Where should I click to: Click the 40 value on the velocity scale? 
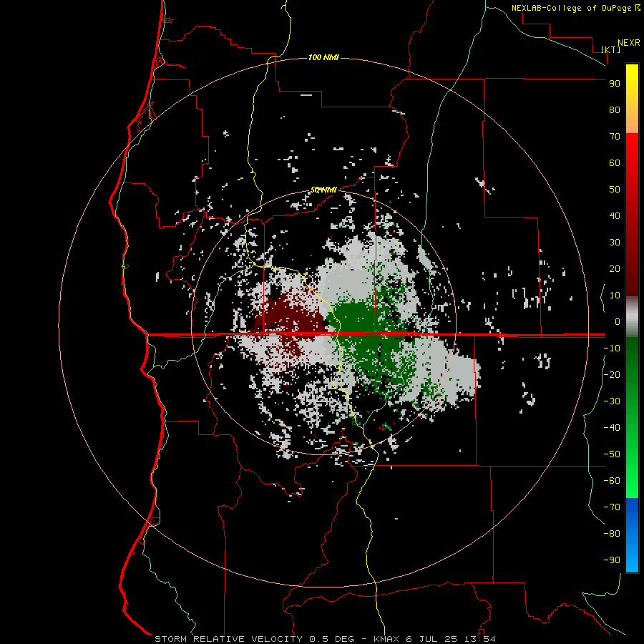(x=615, y=216)
